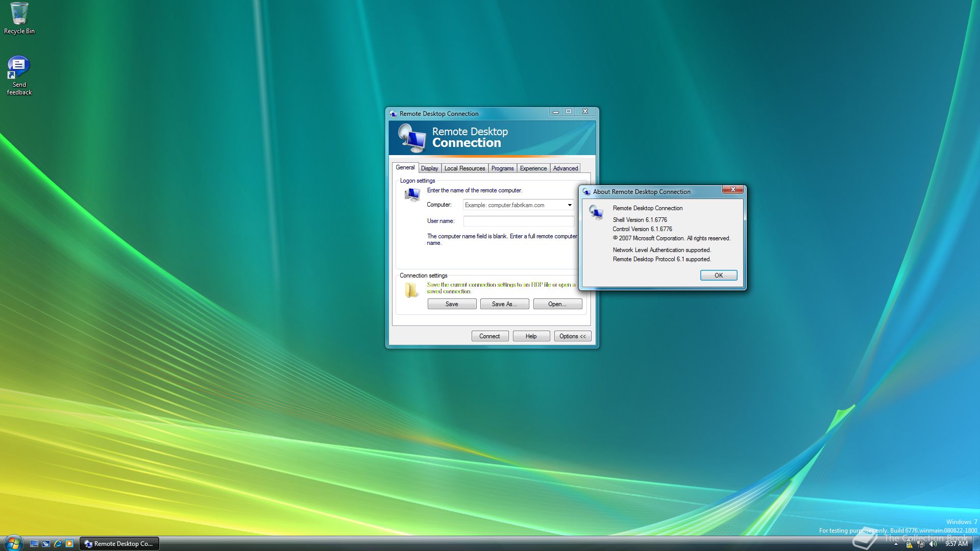This screenshot has height=551, width=980.
Task: Click the lighthouse warning tray icon
Action: pyautogui.click(x=909, y=544)
